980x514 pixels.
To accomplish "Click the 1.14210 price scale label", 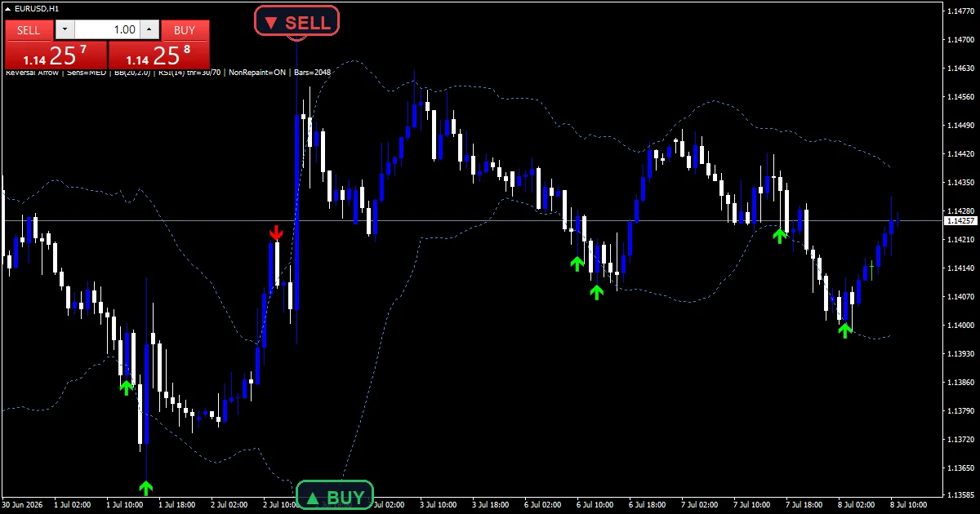I will [x=960, y=239].
